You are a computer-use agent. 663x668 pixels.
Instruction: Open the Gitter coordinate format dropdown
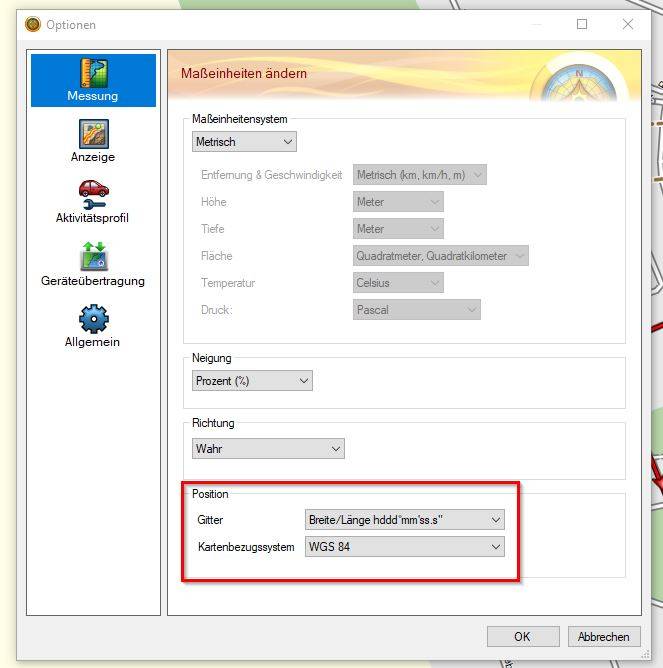[404, 520]
